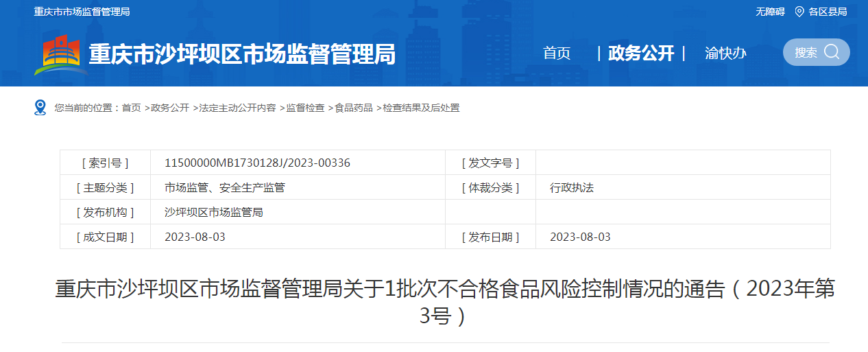The height and width of the screenshot is (352, 868).
Task: Open 法定主动公开内容 breadcrumb link
Action: (237, 108)
